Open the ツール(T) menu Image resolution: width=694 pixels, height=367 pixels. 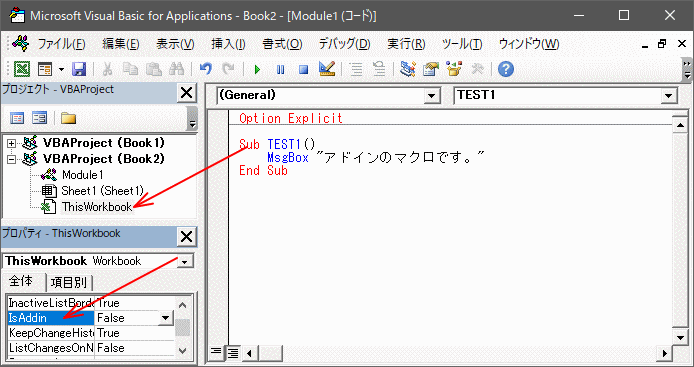pos(462,44)
